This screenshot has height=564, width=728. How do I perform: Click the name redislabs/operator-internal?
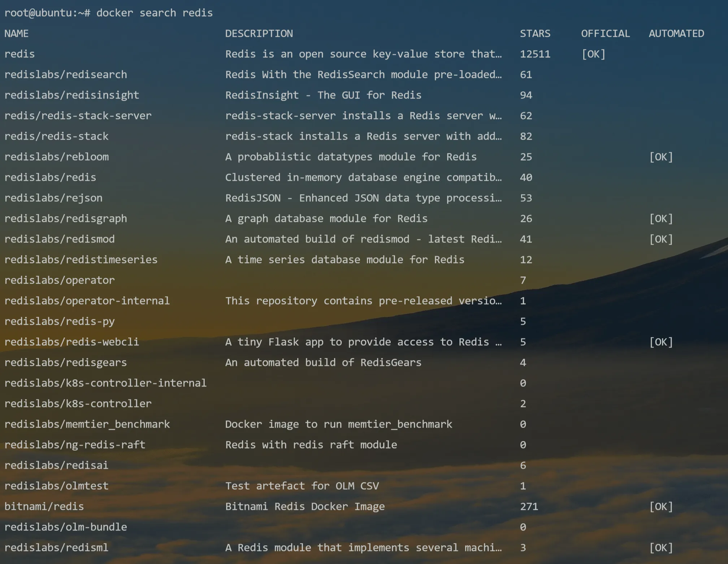87,301
